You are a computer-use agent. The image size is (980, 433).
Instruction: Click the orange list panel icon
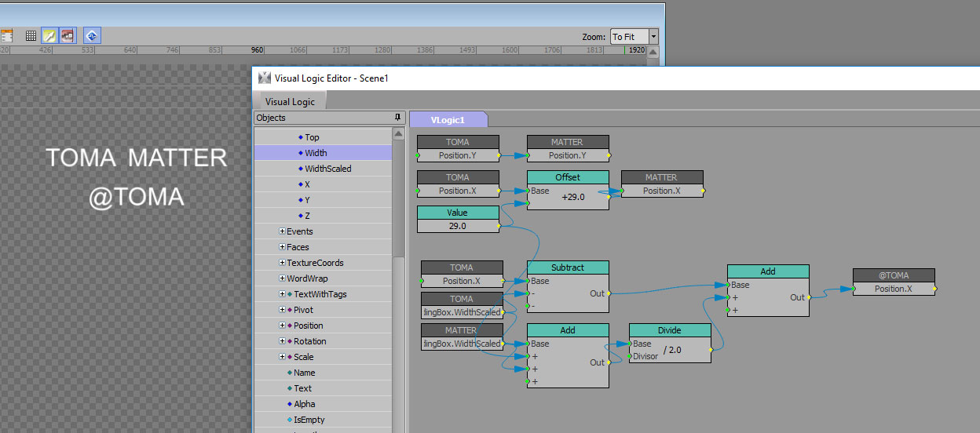(6, 36)
